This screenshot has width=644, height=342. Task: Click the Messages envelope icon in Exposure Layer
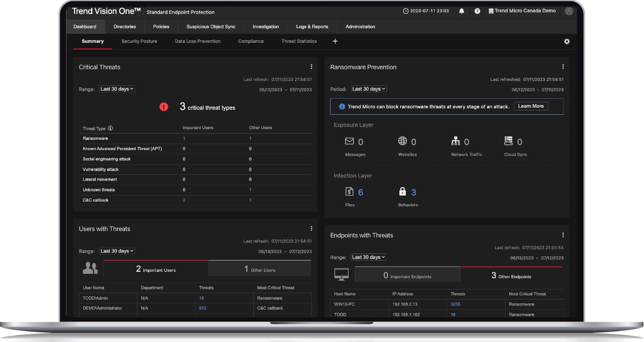[x=350, y=141]
